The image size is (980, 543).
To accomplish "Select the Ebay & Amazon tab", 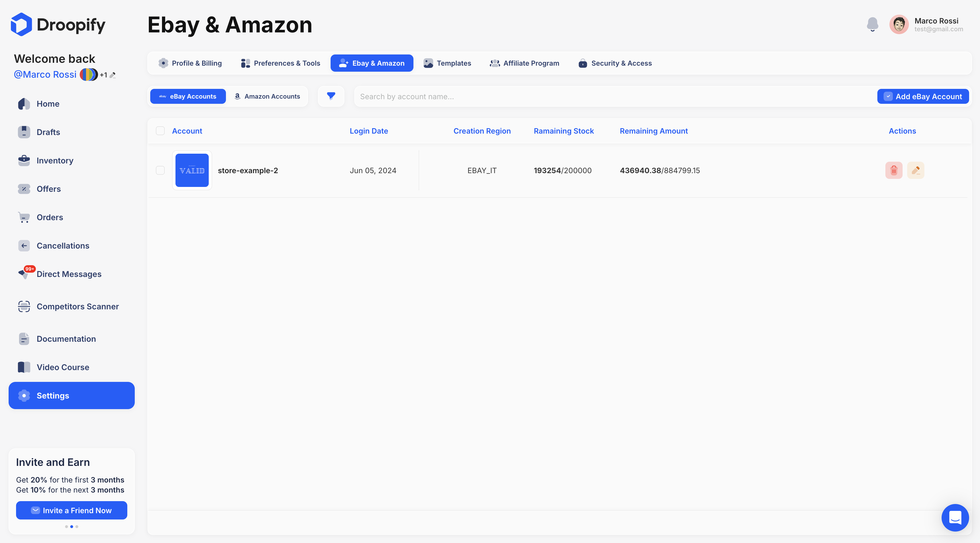I will pos(372,63).
